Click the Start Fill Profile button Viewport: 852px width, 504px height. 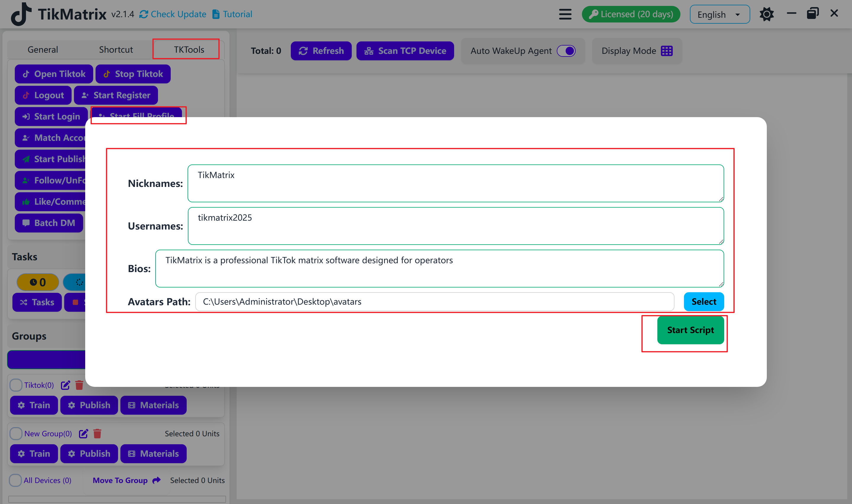(136, 112)
